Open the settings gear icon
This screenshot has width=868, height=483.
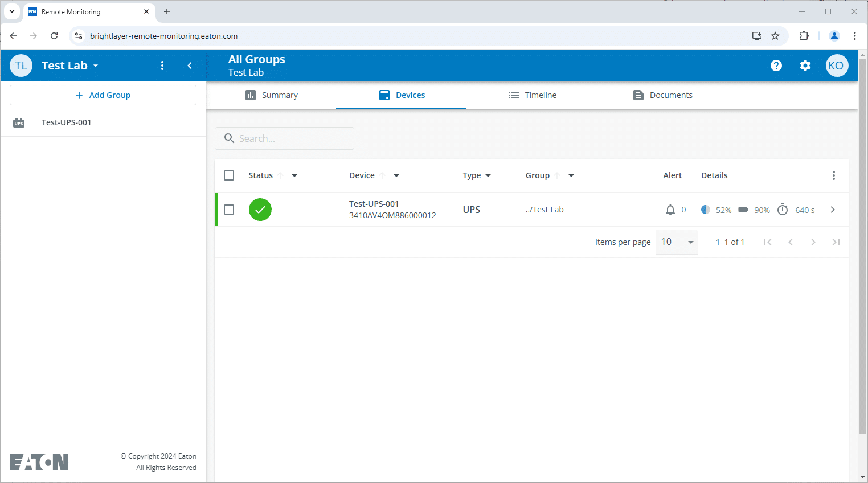(x=805, y=66)
